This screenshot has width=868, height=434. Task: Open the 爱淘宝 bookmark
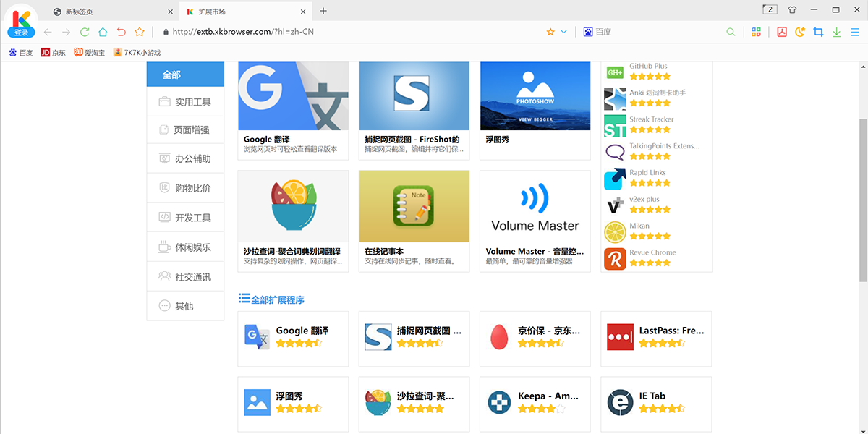[x=89, y=52]
